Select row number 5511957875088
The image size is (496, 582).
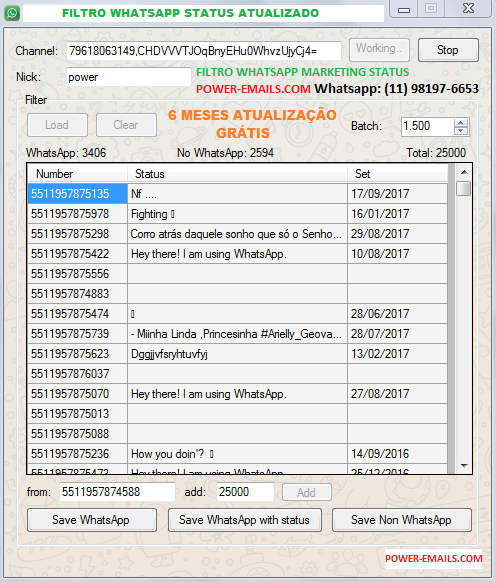coord(78,434)
